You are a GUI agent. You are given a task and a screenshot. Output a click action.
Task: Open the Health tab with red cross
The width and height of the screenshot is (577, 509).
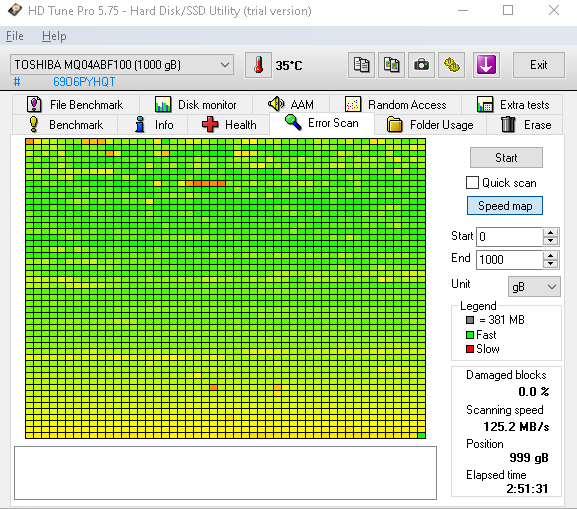229,124
